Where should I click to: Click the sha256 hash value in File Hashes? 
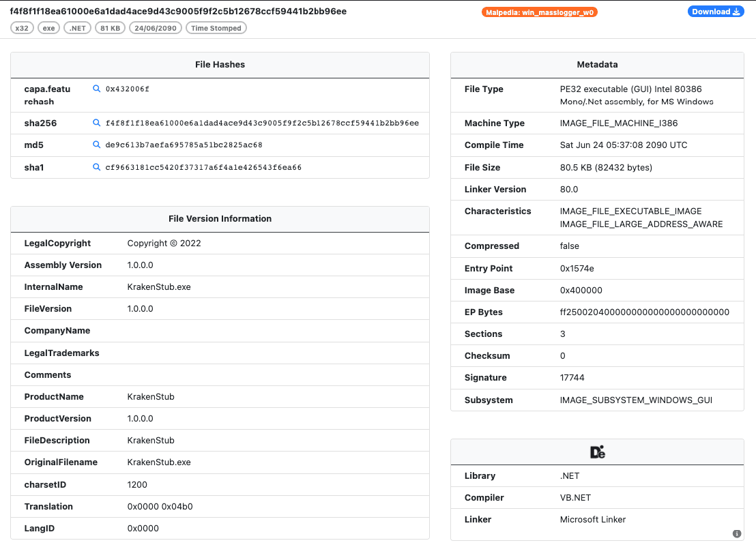coord(262,123)
